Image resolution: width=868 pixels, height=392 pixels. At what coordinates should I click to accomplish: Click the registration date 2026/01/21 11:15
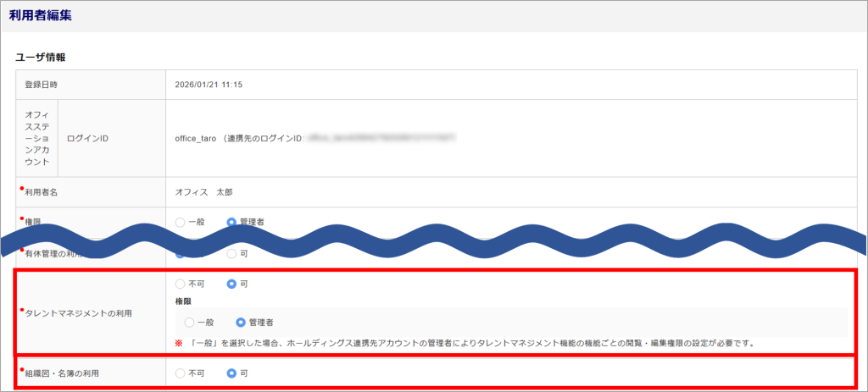pyautogui.click(x=209, y=85)
